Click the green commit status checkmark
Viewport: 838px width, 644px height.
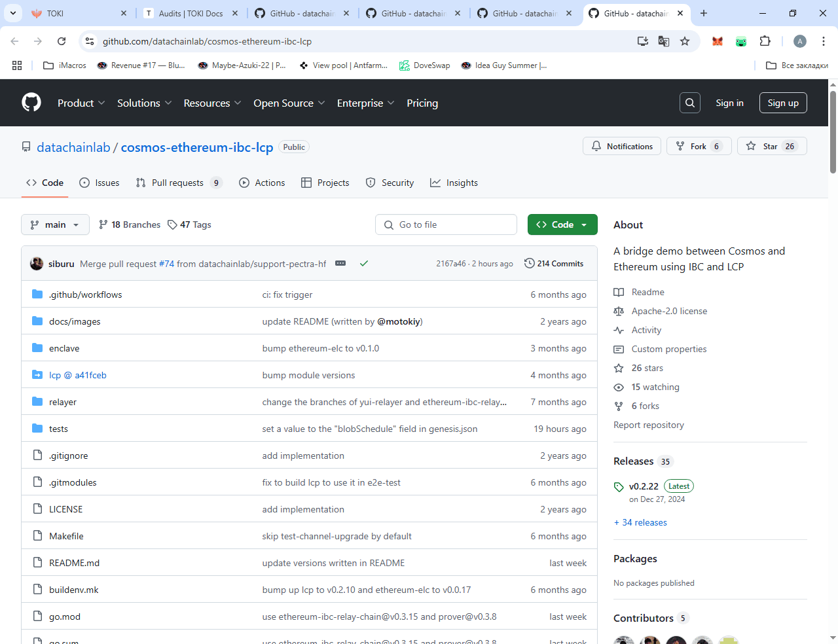pos(364,264)
